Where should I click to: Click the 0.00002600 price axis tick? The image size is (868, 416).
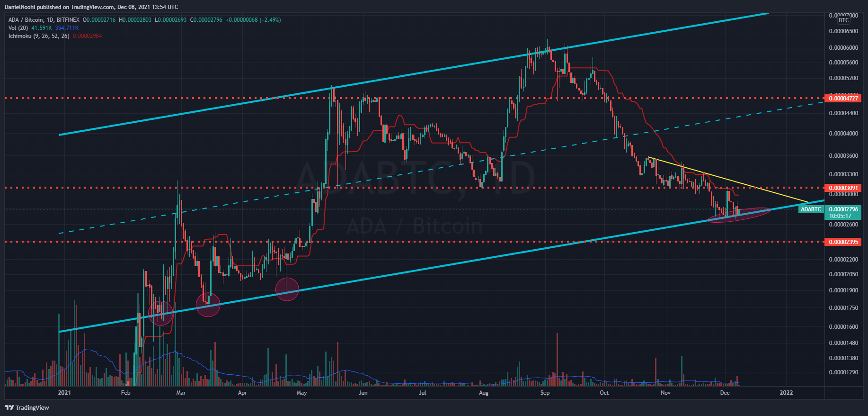point(843,225)
